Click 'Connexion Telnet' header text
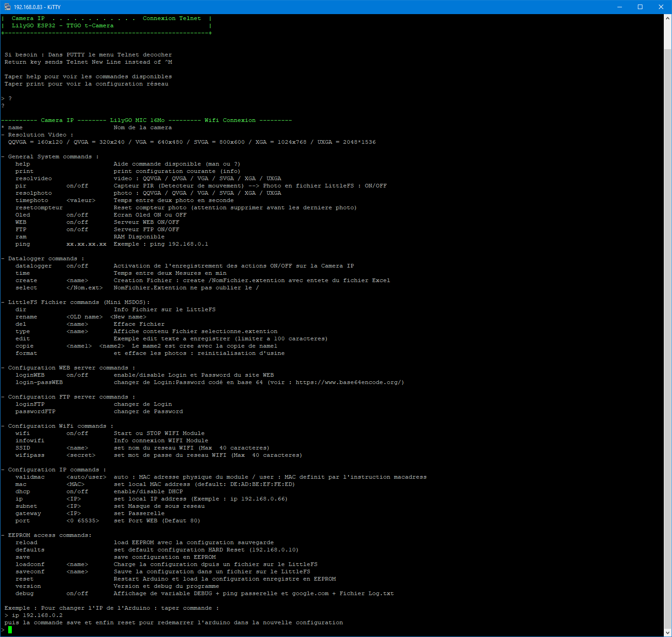The height and width of the screenshot is (637, 672). click(172, 18)
